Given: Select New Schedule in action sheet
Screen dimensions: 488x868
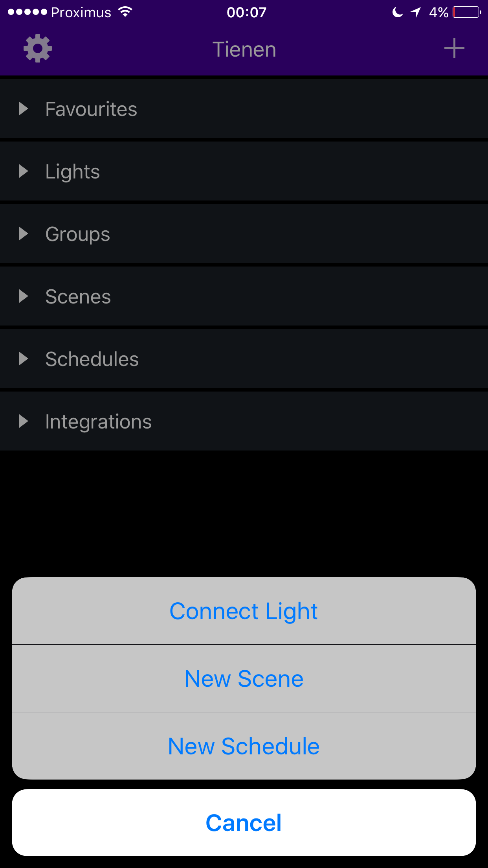Looking at the screenshot, I should [244, 746].
